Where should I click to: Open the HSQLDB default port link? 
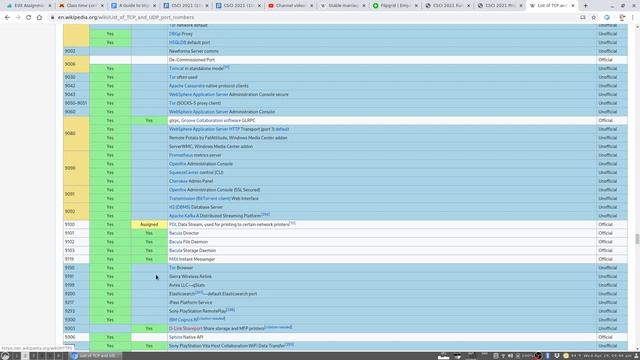pyautogui.click(x=178, y=42)
